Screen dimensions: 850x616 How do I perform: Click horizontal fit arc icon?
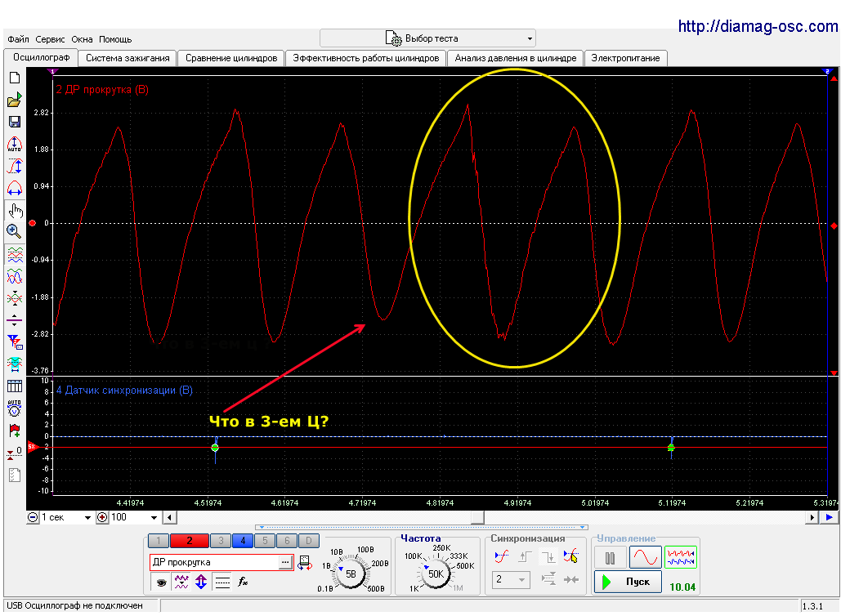15,188
